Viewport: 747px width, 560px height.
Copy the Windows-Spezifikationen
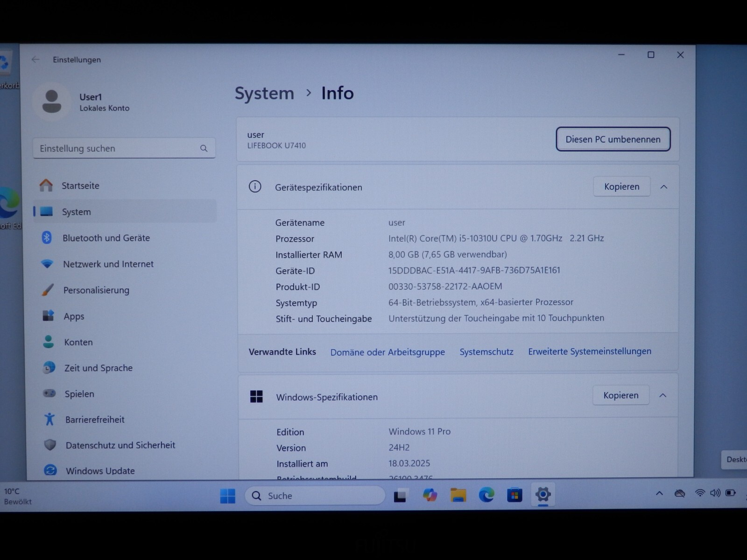coord(620,395)
